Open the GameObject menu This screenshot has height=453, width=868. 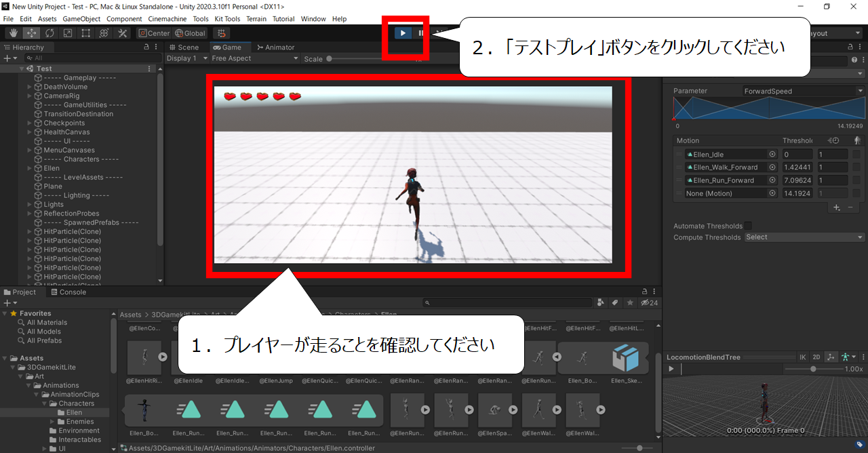pyautogui.click(x=81, y=19)
